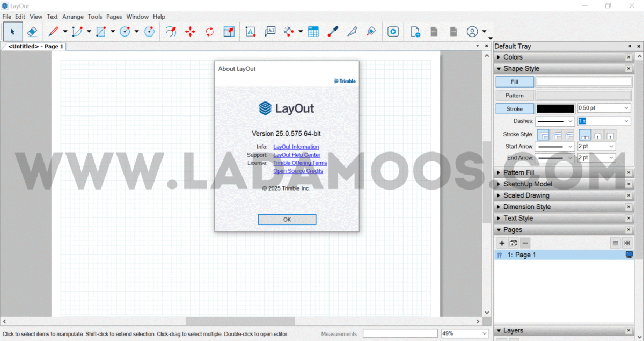Pick the Polygon tool

coord(149,32)
